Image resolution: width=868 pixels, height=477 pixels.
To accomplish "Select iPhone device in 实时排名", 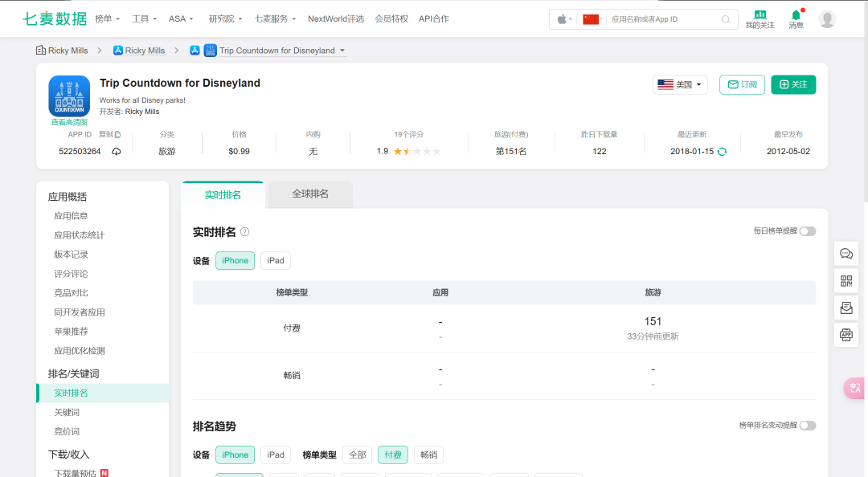I will (x=235, y=261).
